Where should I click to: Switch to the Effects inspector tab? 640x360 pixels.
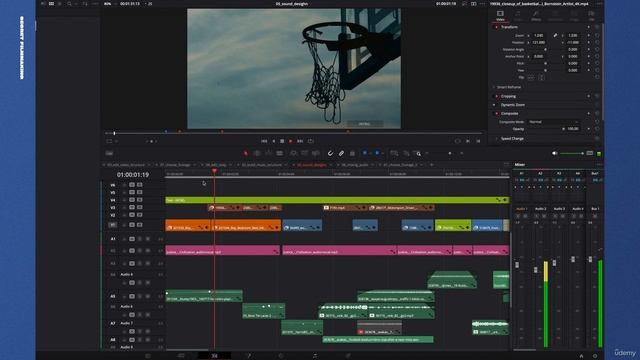536,16
